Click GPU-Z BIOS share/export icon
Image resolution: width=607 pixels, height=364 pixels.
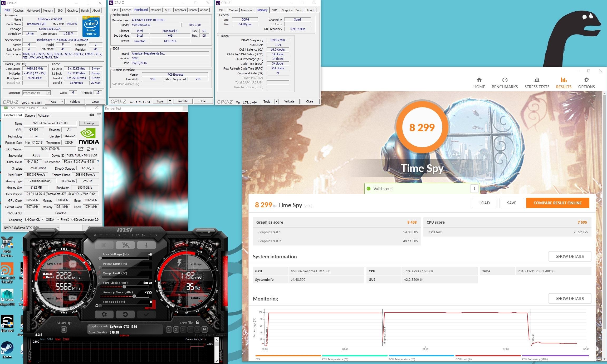click(81, 149)
